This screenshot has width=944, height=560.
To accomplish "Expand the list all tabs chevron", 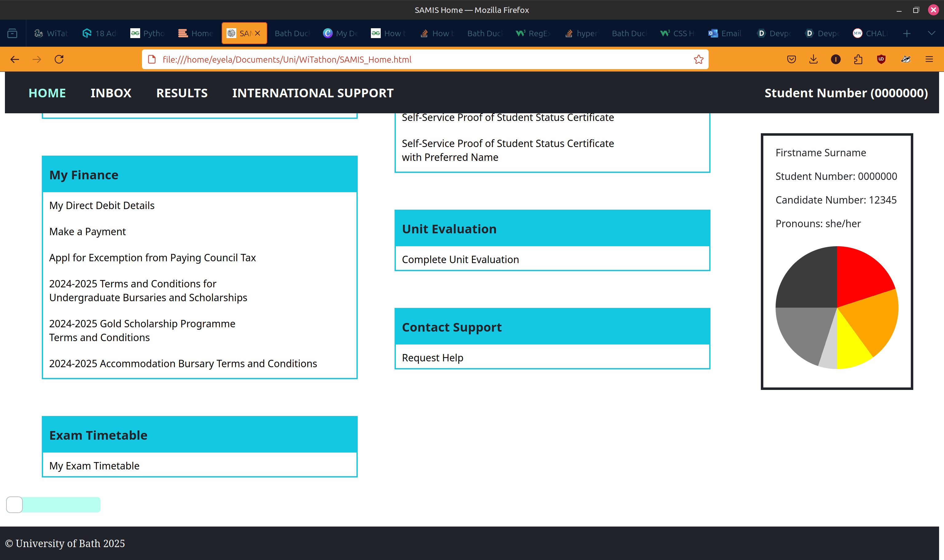I will point(931,33).
